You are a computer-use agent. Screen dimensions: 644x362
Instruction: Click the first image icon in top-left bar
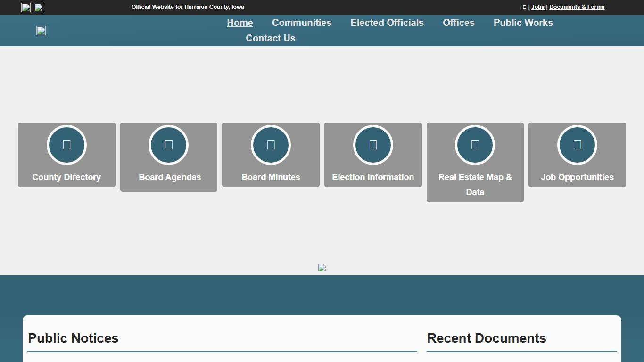[26, 8]
